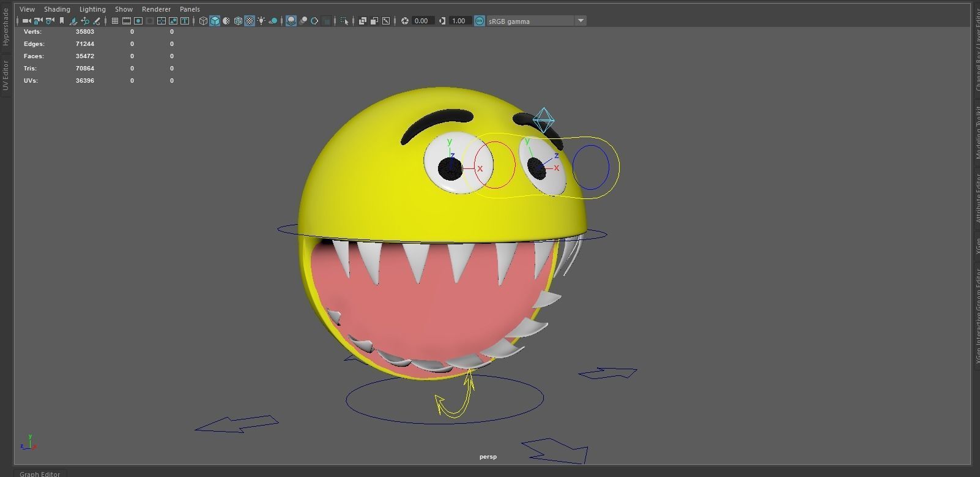Toggle the viewport Shadows icon
The width and height of the screenshot is (980, 477).
coord(273,21)
